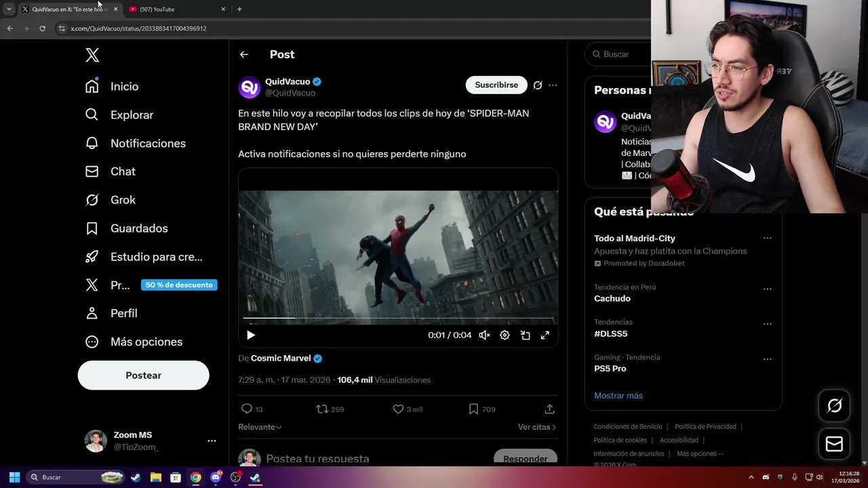Open options for Madrid-City trend
Screen dimensions: 868x488
(x=768, y=238)
